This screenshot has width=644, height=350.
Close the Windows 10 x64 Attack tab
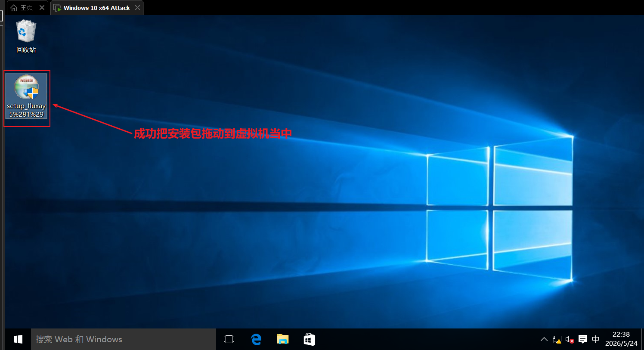(137, 7)
